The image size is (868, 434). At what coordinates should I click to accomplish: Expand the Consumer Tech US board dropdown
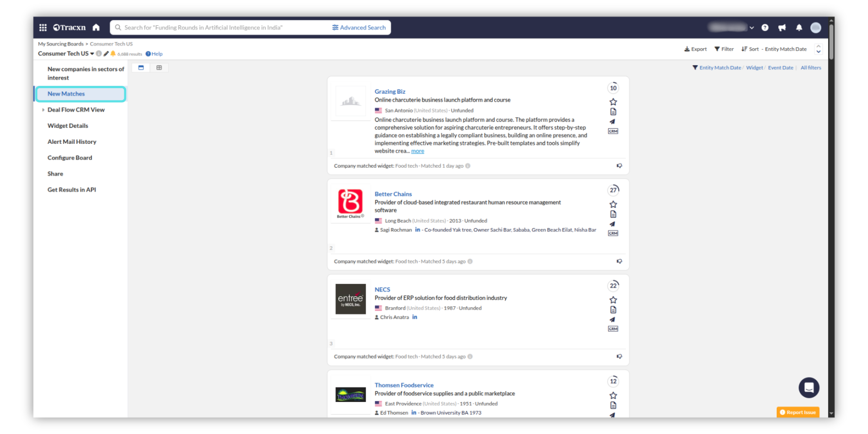92,54
